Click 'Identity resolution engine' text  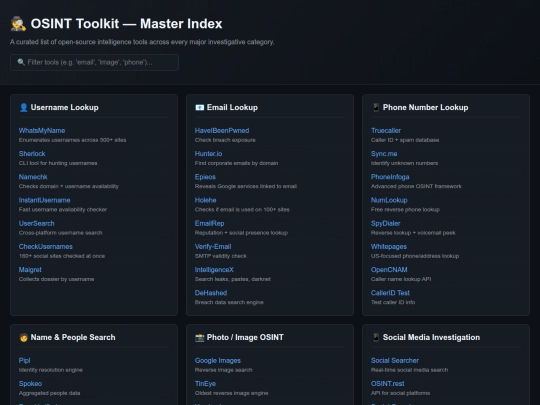point(51,370)
